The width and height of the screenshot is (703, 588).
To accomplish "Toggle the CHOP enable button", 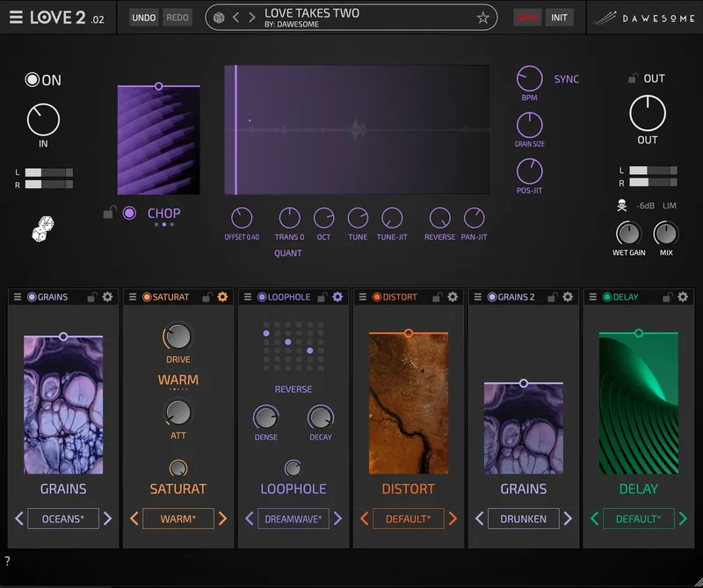I will click(x=129, y=213).
